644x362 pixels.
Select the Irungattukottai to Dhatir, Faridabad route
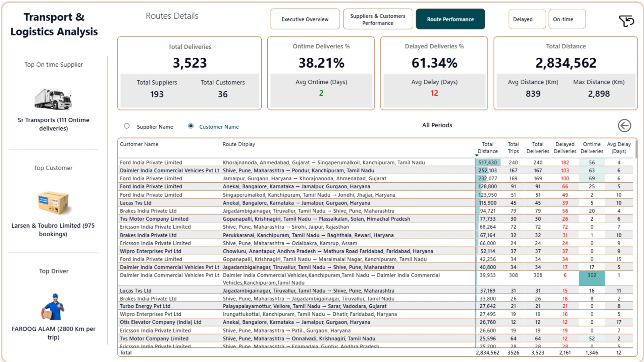[x=376, y=314]
